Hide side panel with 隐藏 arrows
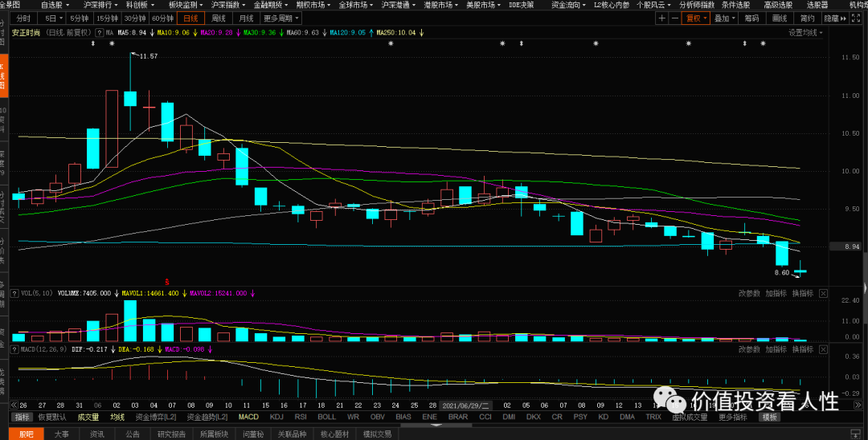Viewport: 868px width, 440px height. [x=835, y=18]
